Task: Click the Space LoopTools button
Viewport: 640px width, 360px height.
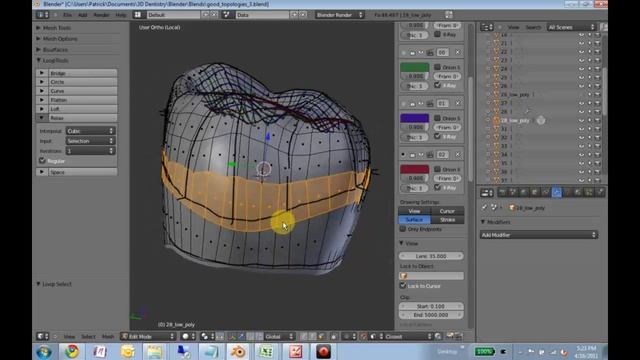Action: point(83,172)
